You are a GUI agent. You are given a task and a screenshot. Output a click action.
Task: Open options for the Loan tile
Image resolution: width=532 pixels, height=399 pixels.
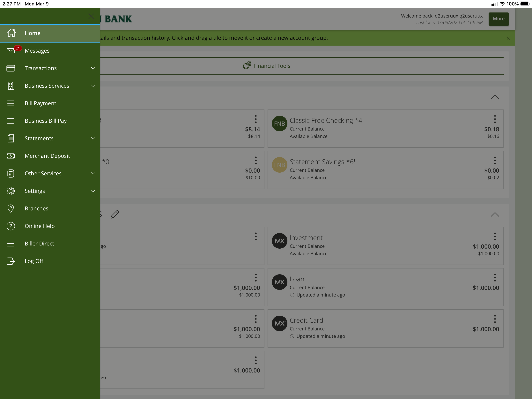pos(495,278)
